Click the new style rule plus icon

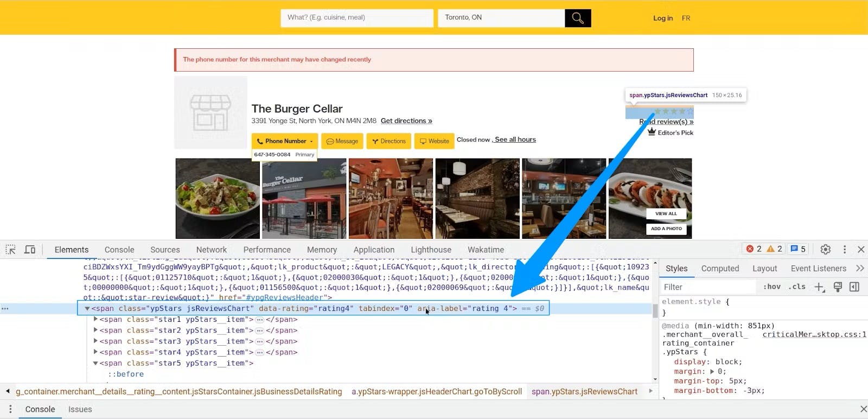pos(819,287)
